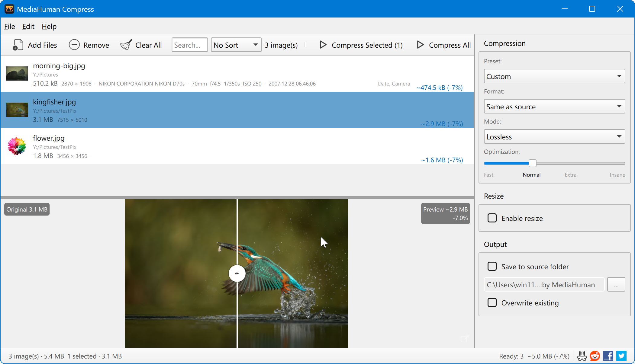The image size is (635, 364).
Task: Enable the resize checkbox
Action: tap(492, 218)
